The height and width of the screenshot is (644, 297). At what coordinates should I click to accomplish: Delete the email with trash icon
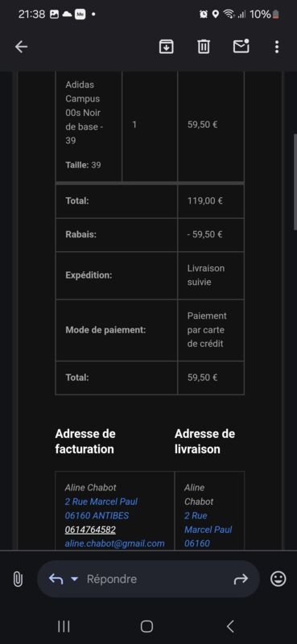pyautogui.click(x=204, y=47)
